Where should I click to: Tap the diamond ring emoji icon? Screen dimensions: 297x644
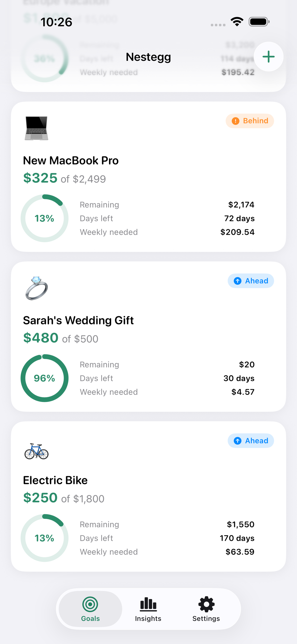[x=37, y=288]
